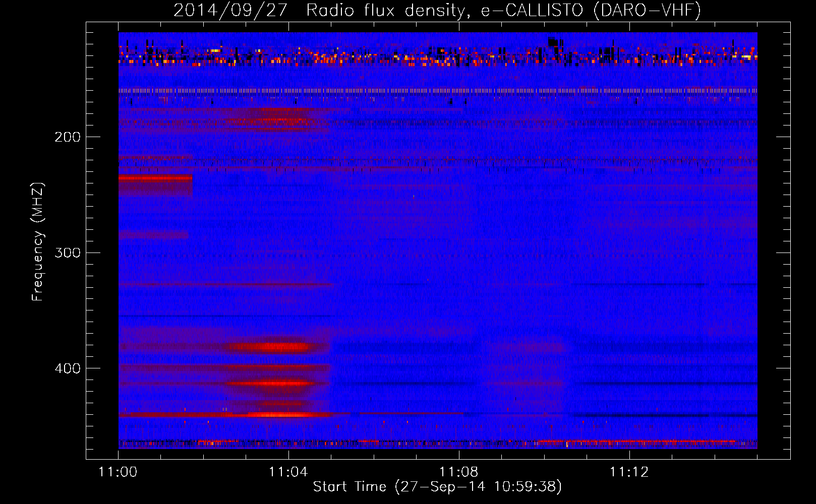The height and width of the screenshot is (504, 816).
Task: Click the bright red band near 240 MHz at 11:00
Action: click(155, 178)
